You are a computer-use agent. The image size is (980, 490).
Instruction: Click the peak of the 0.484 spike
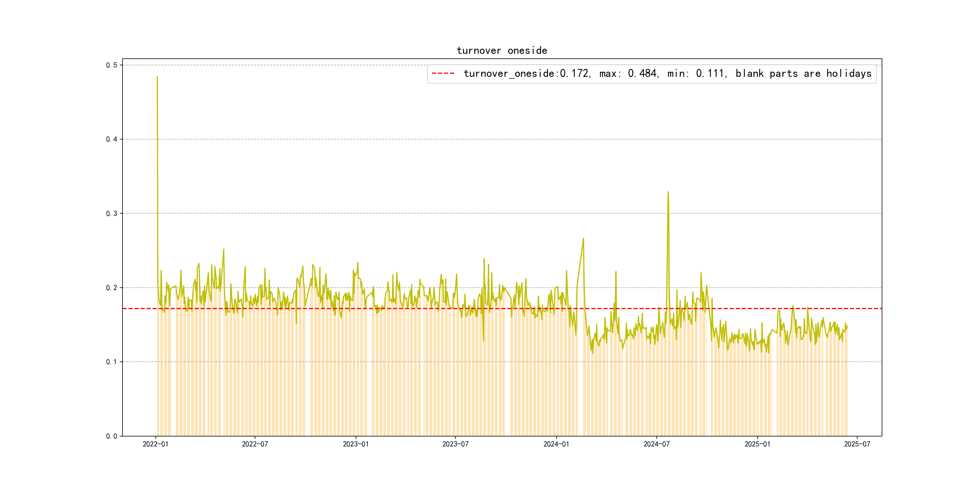(157, 77)
